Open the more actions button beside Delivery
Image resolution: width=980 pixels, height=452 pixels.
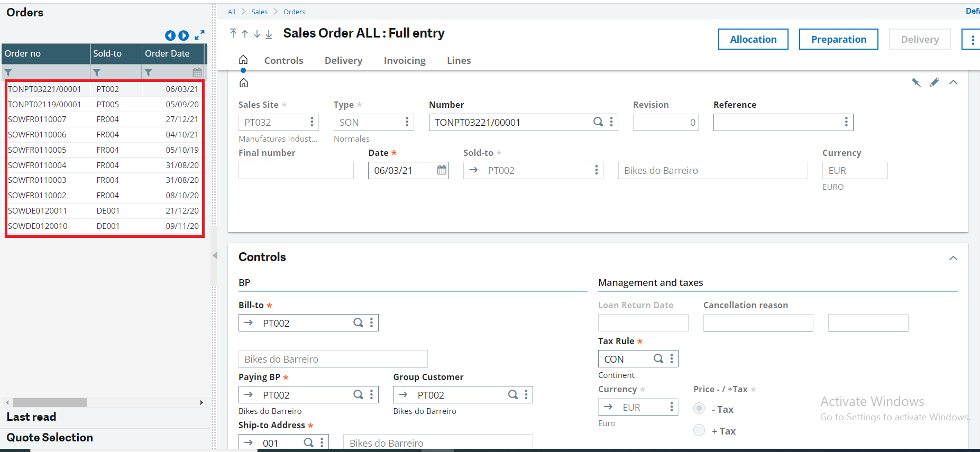[972, 39]
